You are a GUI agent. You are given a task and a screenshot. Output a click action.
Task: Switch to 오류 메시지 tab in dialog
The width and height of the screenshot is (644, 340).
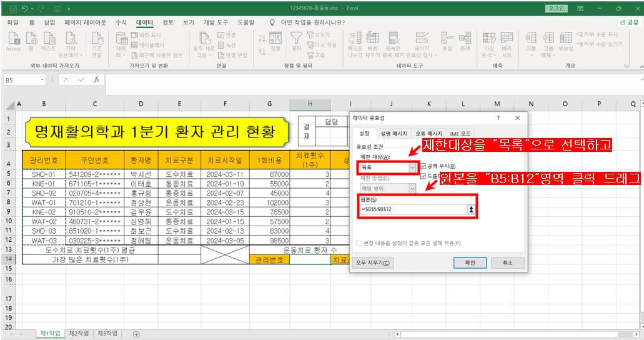click(x=429, y=133)
